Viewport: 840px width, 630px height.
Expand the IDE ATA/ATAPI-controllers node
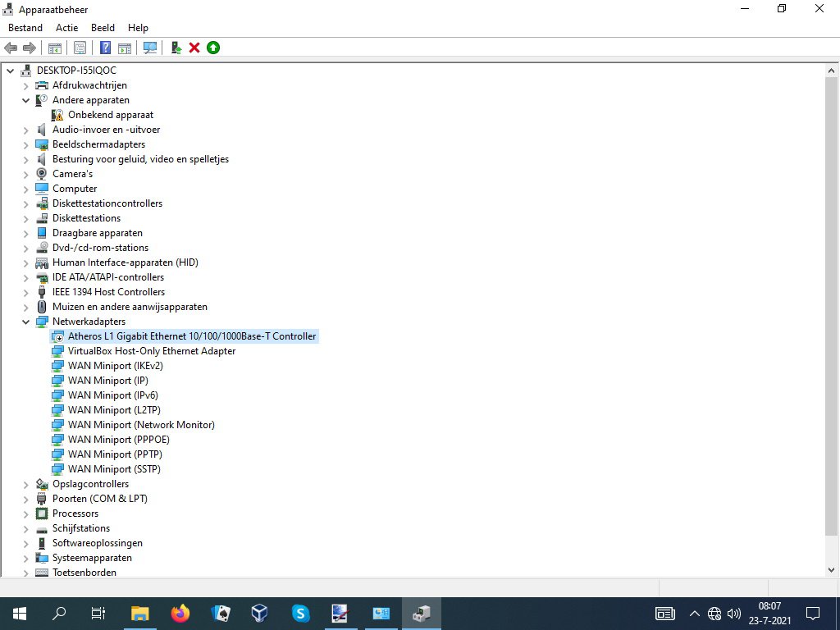[x=25, y=277]
